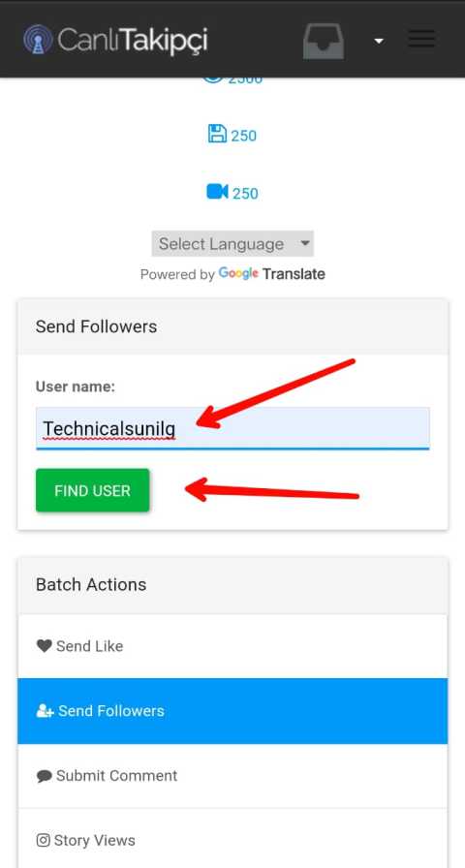
Task: Click the video camera icon
Action: click(218, 192)
